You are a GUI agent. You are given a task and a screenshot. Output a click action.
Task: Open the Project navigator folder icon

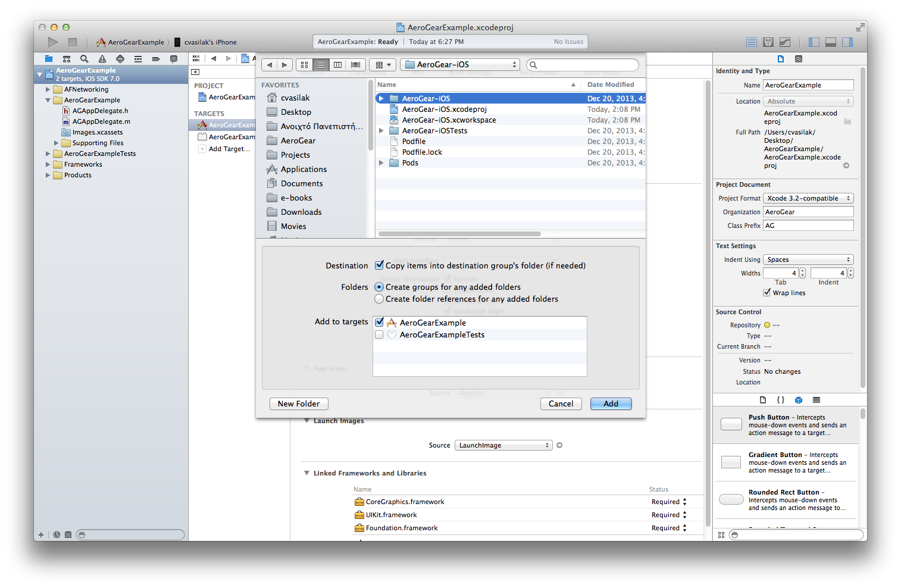[49, 59]
